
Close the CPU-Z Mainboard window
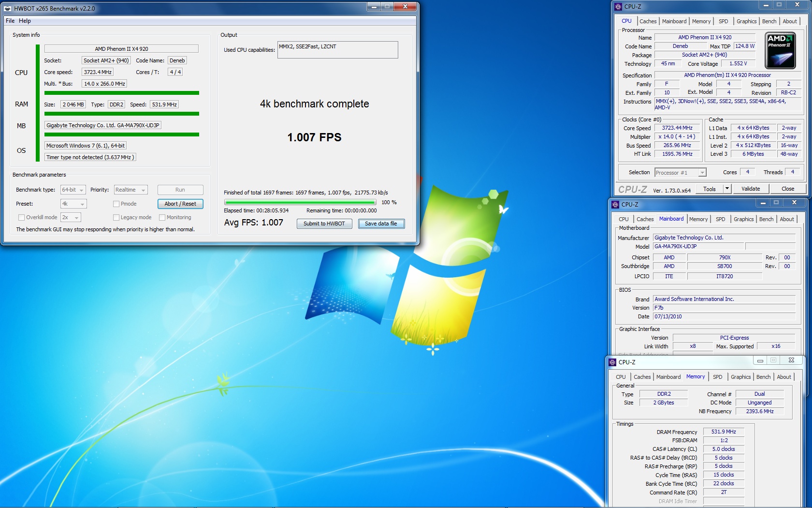pyautogui.click(x=794, y=203)
